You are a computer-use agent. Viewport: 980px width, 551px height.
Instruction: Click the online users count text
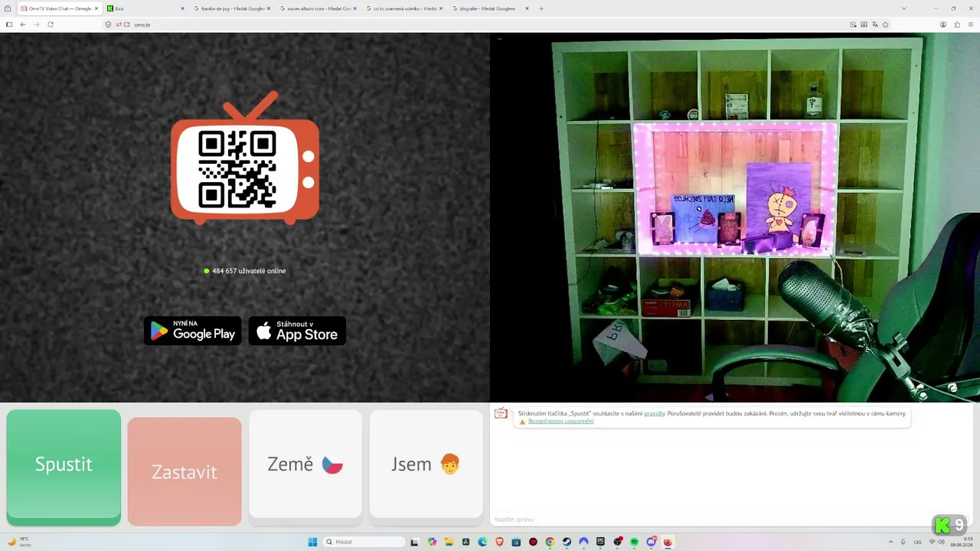coord(249,271)
